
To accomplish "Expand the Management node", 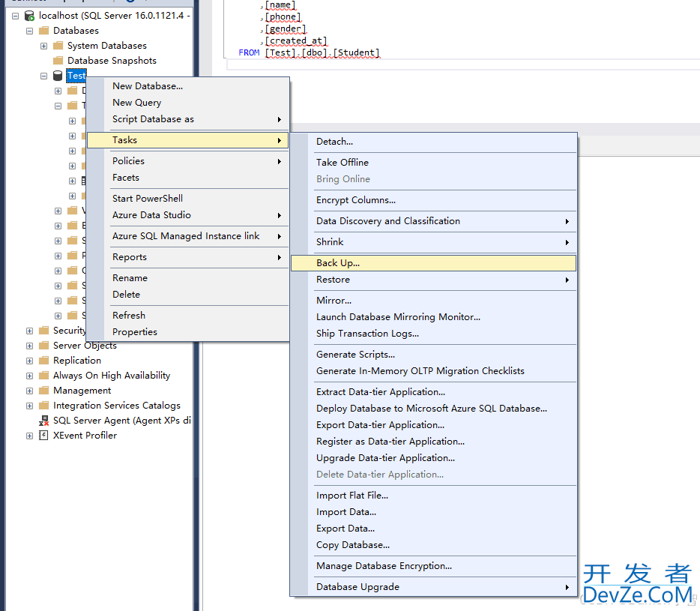I will [x=29, y=391].
